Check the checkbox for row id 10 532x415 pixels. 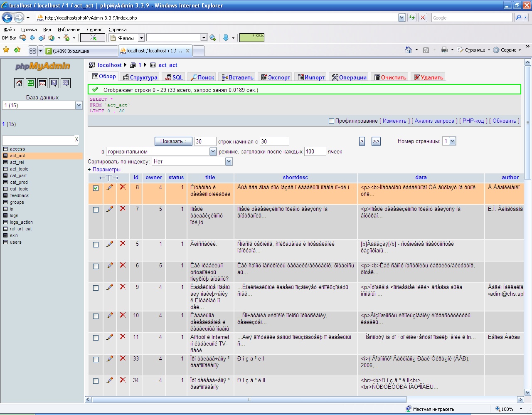tap(96, 316)
